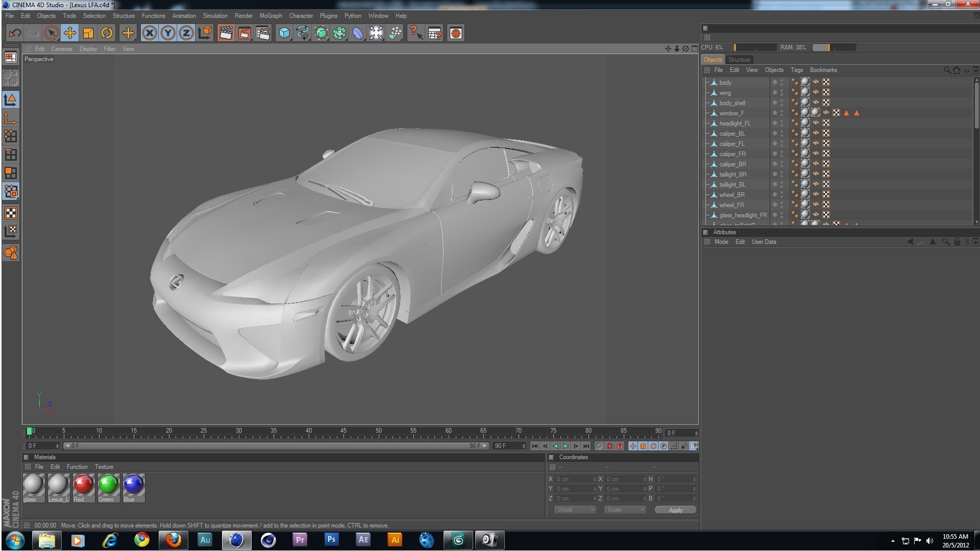Switch to the Structure tab

coord(739,60)
